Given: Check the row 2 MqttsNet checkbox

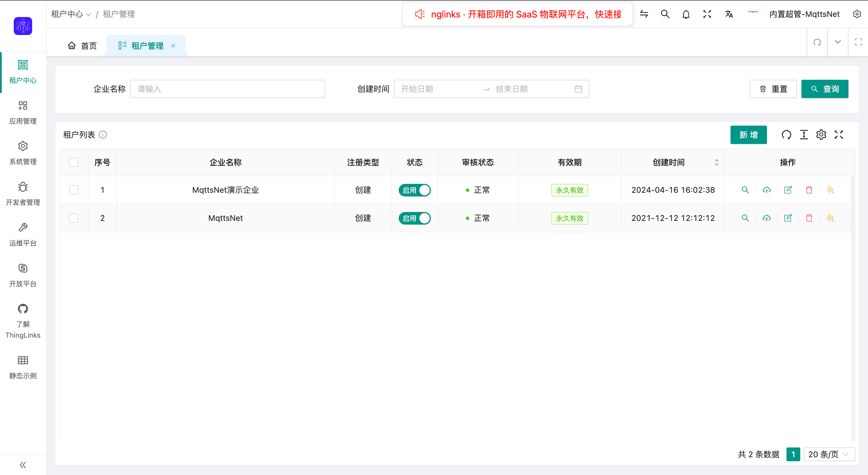Looking at the screenshot, I should pos(74,218).
